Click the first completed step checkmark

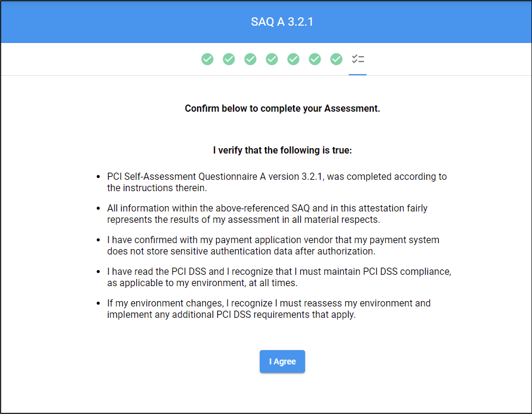(x=207, y=59)
